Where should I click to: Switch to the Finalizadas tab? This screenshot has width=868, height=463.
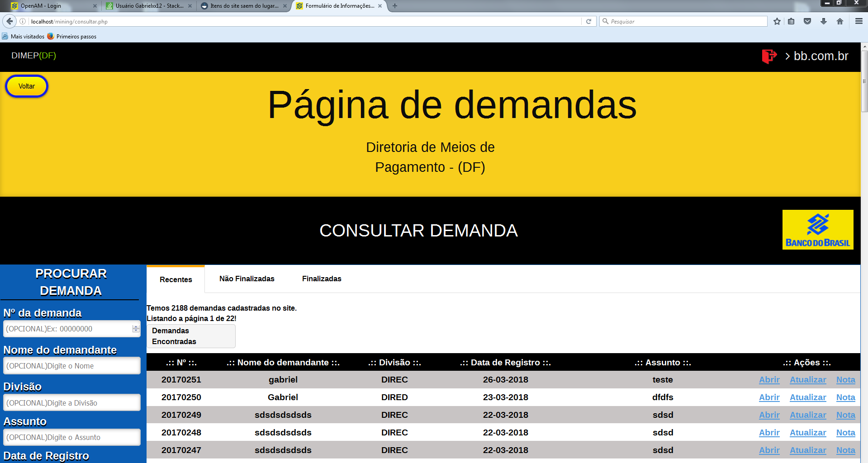(322, 279)
